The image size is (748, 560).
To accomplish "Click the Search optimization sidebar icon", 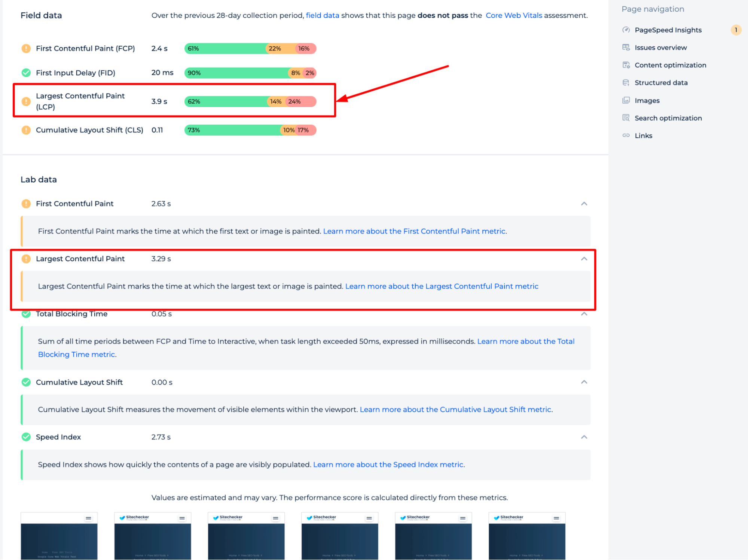I will tap(626, 118).
